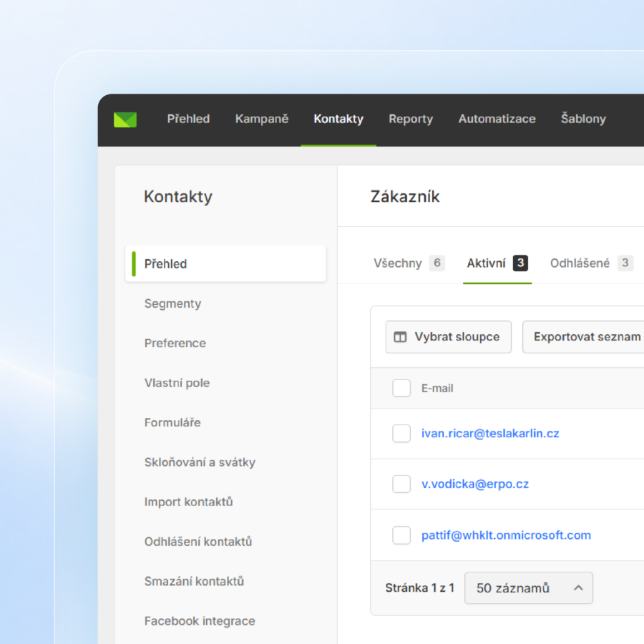Open the Přehled top navigation item
Viewport: 644px width, 644px height.
tap(188, 119)
